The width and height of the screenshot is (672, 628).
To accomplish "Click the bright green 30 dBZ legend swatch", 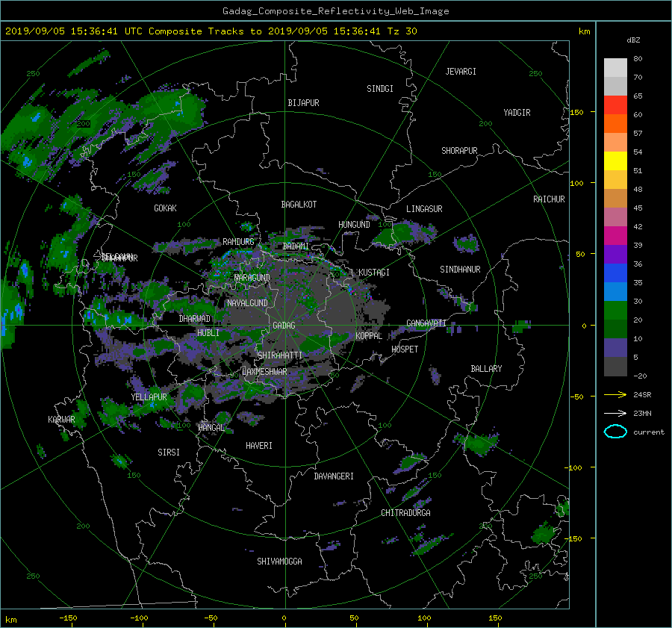I will click(615, 311).
